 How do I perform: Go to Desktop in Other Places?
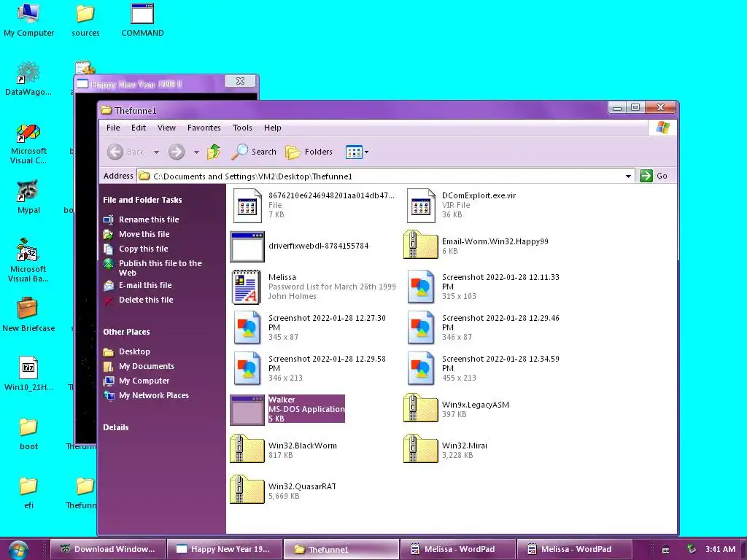134,351
